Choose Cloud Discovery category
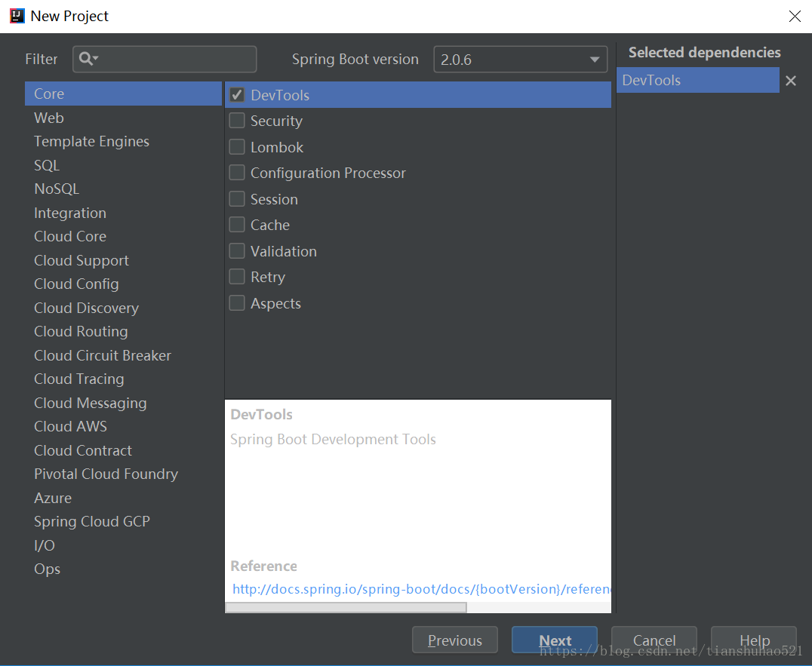 pyautogui.click(x=123, y=308)
